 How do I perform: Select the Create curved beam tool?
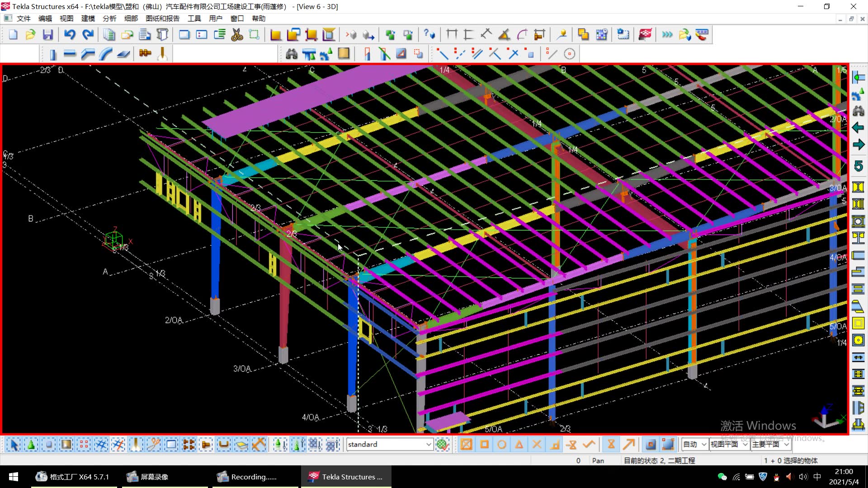tap(105, 54)
